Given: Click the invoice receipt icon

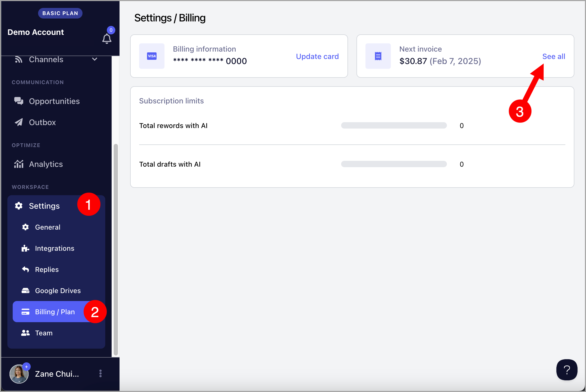Looking at the screenshot, I should tap(378, 56).
